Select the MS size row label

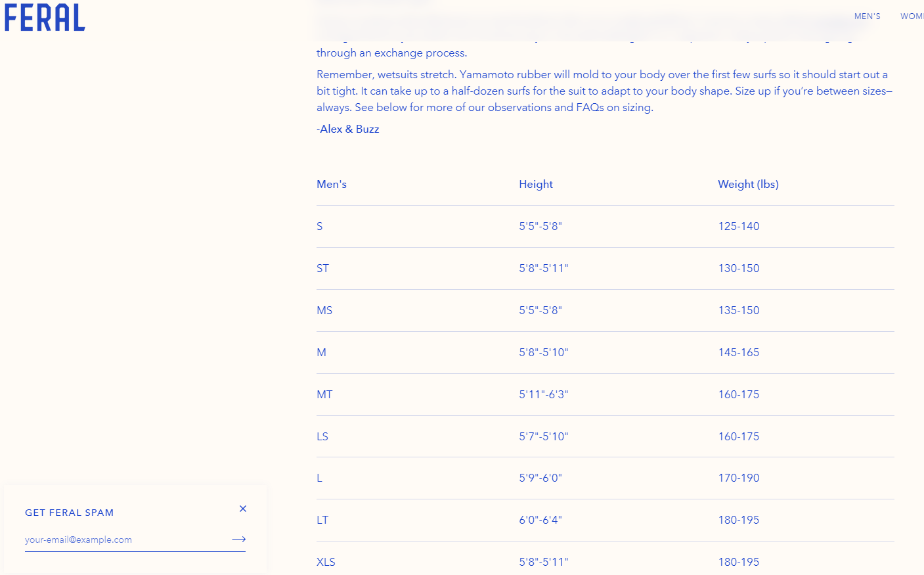coord(324,310)
